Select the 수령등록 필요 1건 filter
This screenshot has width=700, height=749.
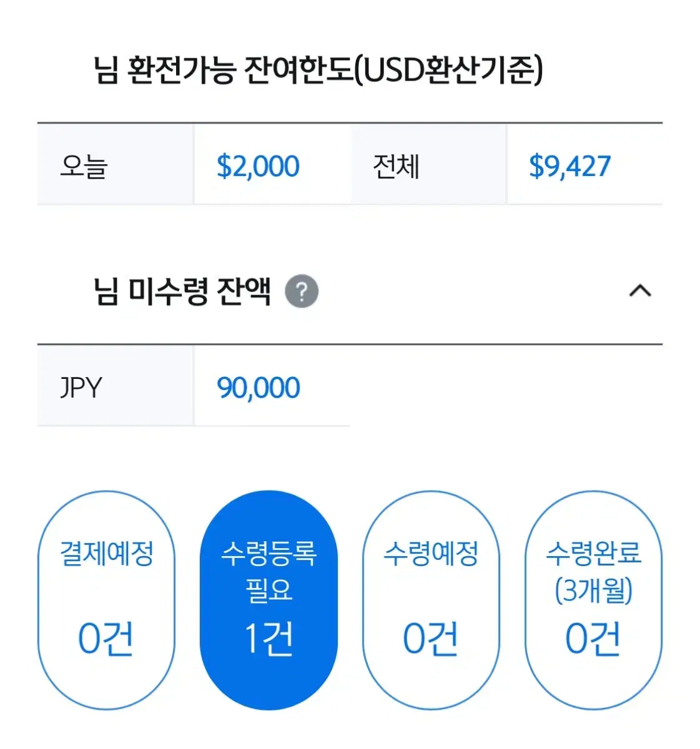click(x=269, y=600)
